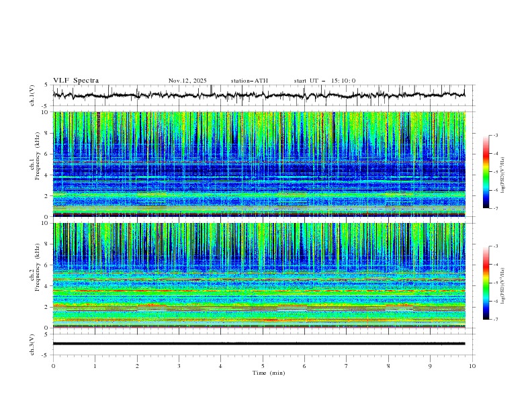Click the "start UT = 15:10:0" text

324,81
